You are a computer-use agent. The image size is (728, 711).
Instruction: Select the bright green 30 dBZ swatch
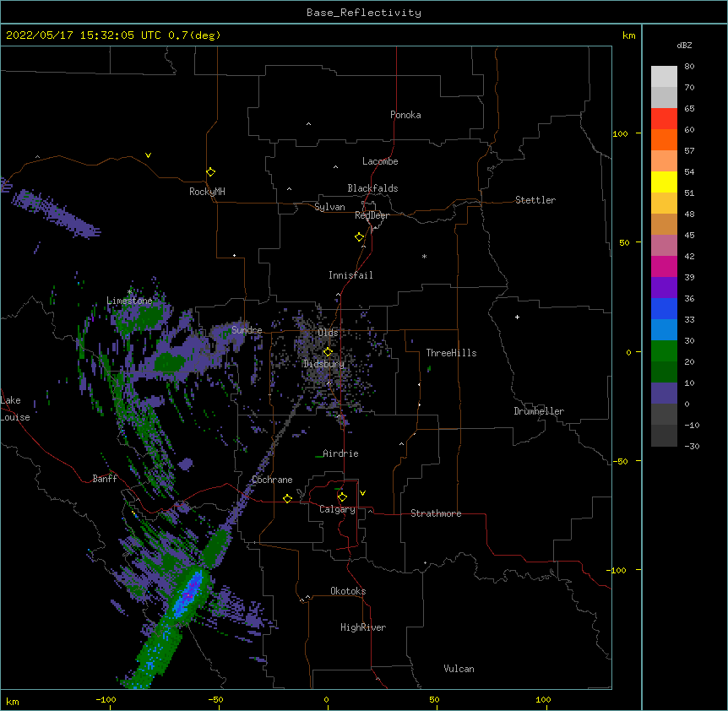click(x=664, y=351)
